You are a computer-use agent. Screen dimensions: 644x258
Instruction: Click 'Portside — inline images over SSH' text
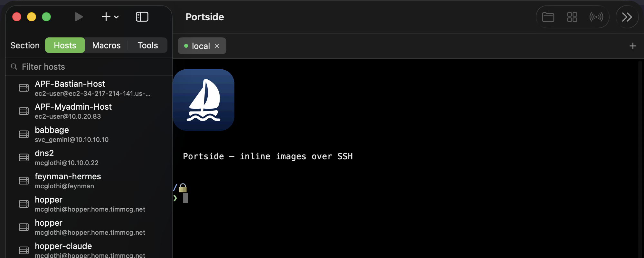point(268,156)
